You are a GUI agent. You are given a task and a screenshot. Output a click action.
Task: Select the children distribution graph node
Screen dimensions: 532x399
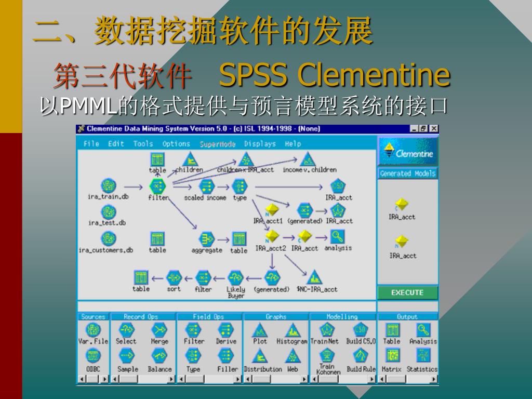(x=190, y=159)
